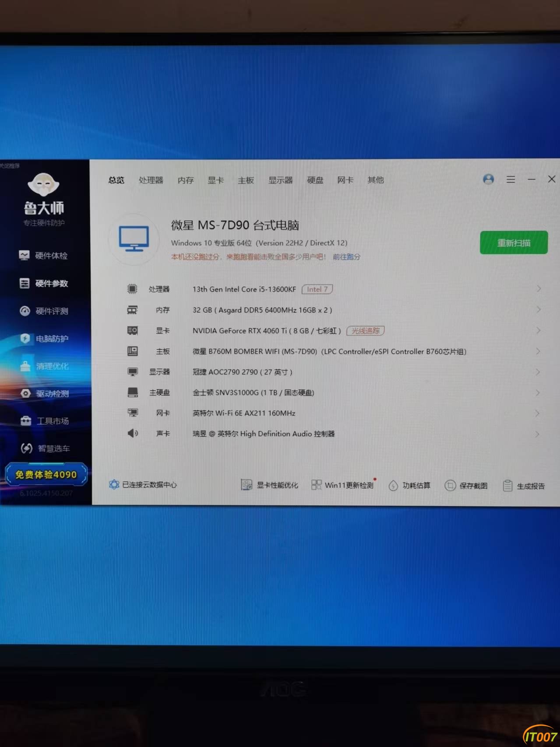Screen dimensions: 560x747
Task: Open 电脑防护 in the sidebar
Action: [44, 338]
